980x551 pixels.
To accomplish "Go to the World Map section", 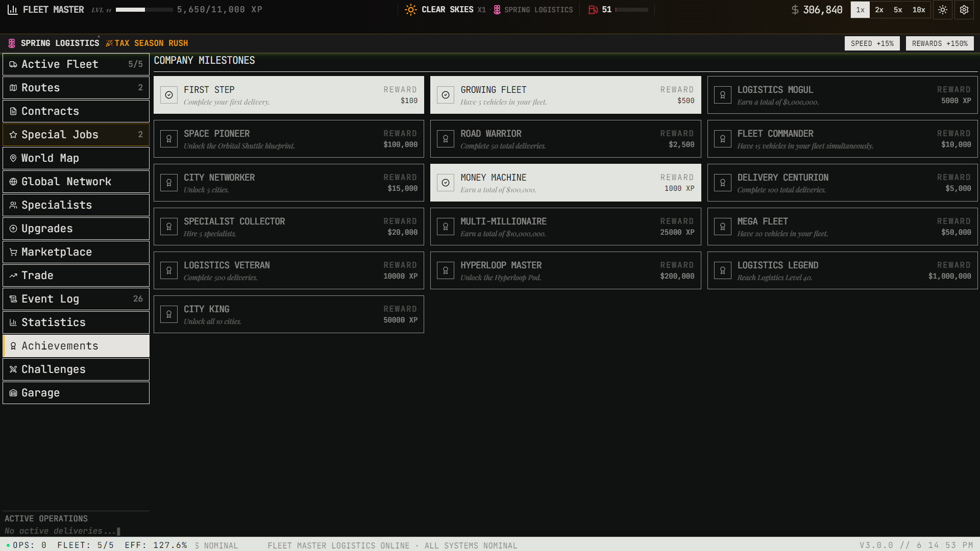I will [76, 158].
